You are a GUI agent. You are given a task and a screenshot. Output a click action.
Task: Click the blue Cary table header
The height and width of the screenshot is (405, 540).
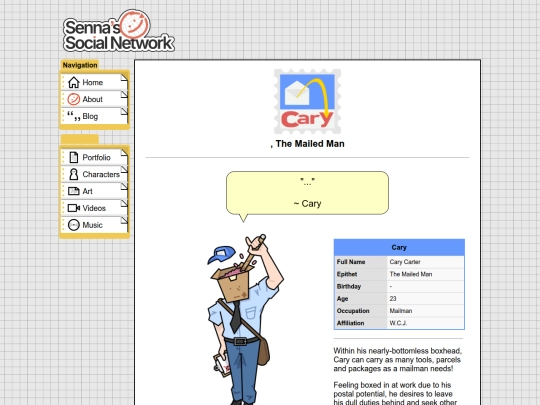pyautogui.click(x=399, y=247)
